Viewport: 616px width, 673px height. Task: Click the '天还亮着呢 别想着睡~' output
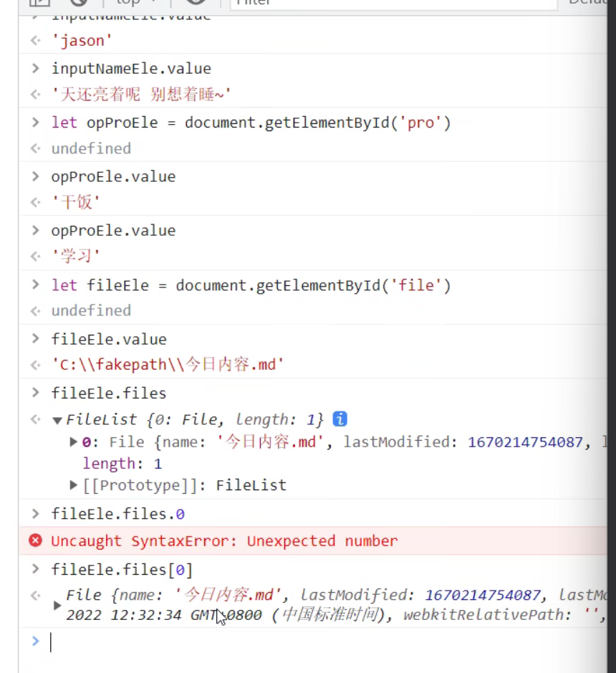click(141, 95)
